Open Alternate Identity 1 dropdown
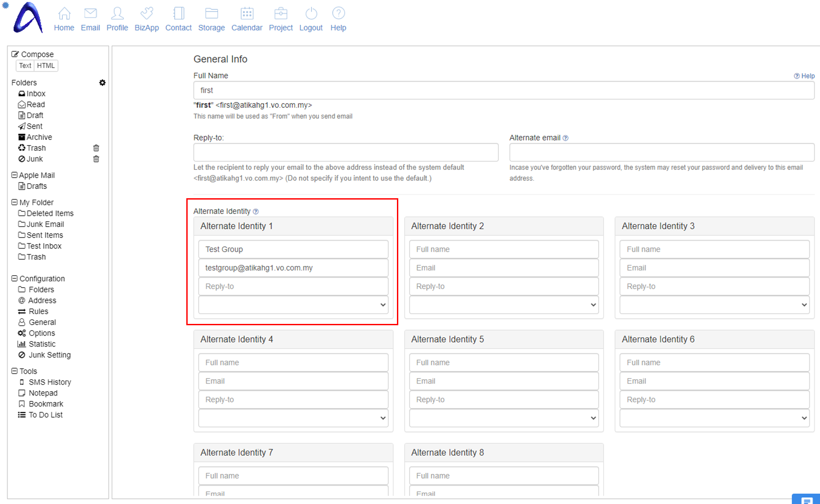Image resolution: width=820 pixels, height=504 pixels. point(293,305)
